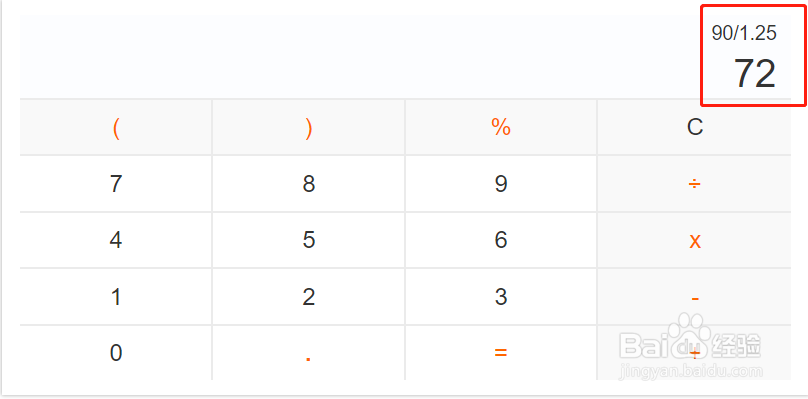The width and height of the screenshot is (808, 399).
Task: Select the number 5 key
Action: pos(309,240)
